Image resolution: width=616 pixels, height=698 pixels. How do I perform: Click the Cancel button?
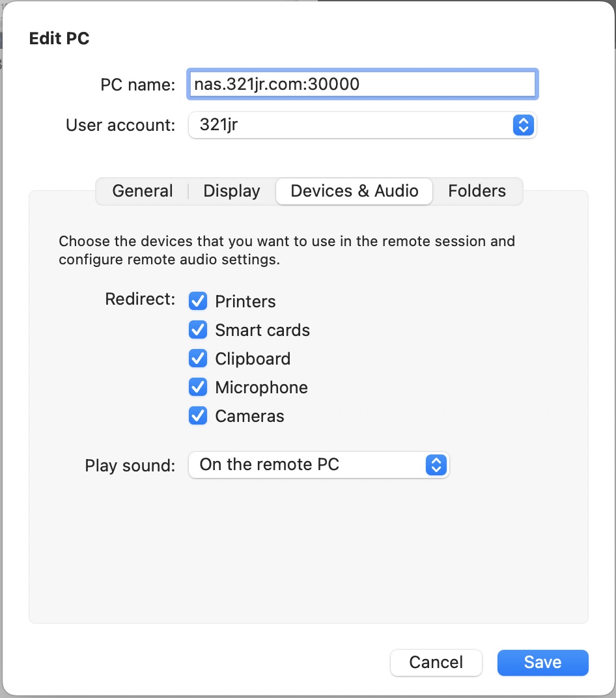pyautogui.click(x=436, y=662)
